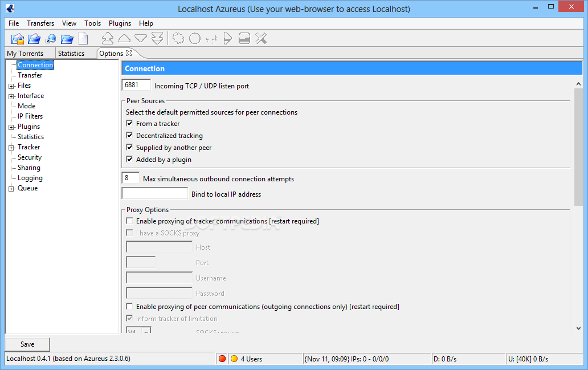Open the Transfers menu
Screen dimensions: 588x370
point(40,23)
